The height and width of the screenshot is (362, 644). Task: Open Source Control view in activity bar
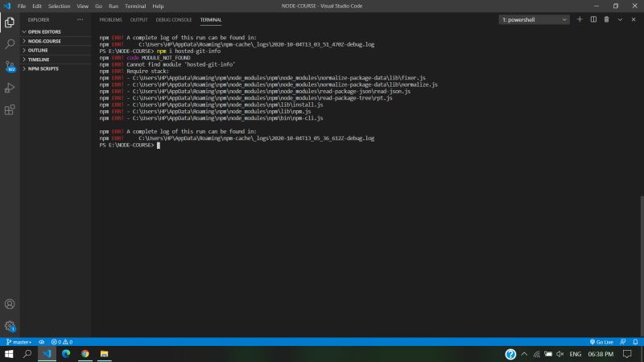[x=10, y=66]
